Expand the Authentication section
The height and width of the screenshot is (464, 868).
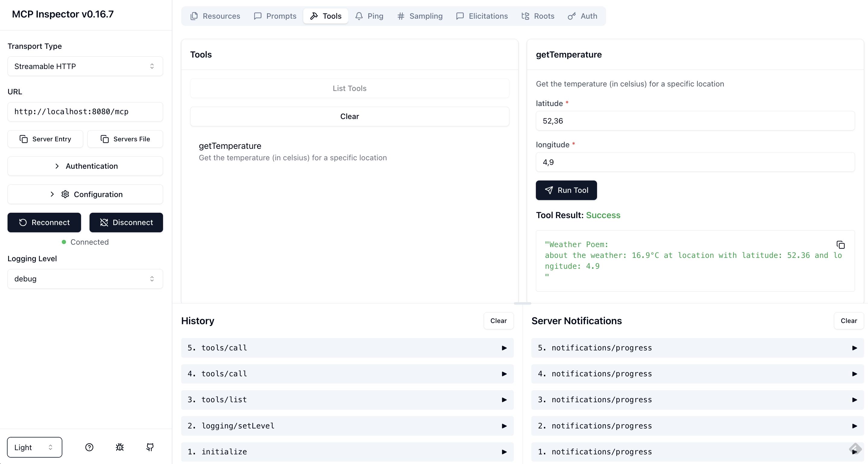85,166
